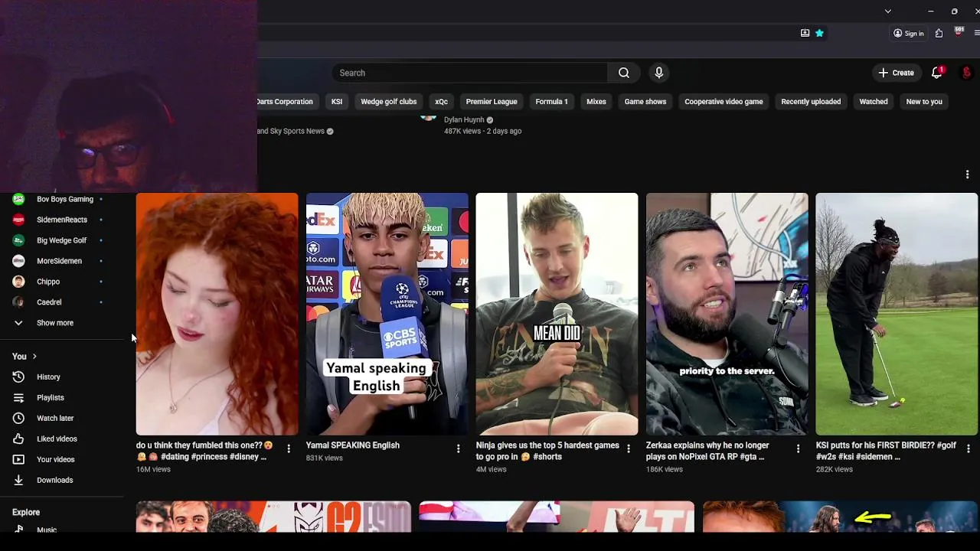Click the red extension badge icon
Viewport: 980px width, 551px height.
959,32
